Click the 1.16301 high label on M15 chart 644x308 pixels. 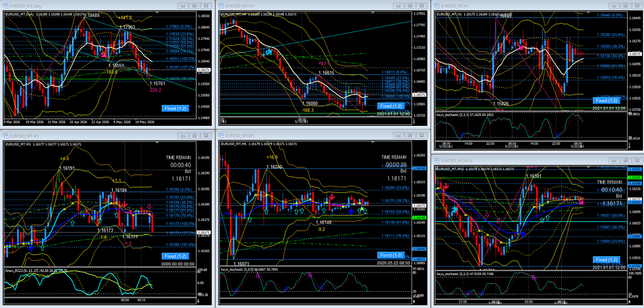click(533, 176)
